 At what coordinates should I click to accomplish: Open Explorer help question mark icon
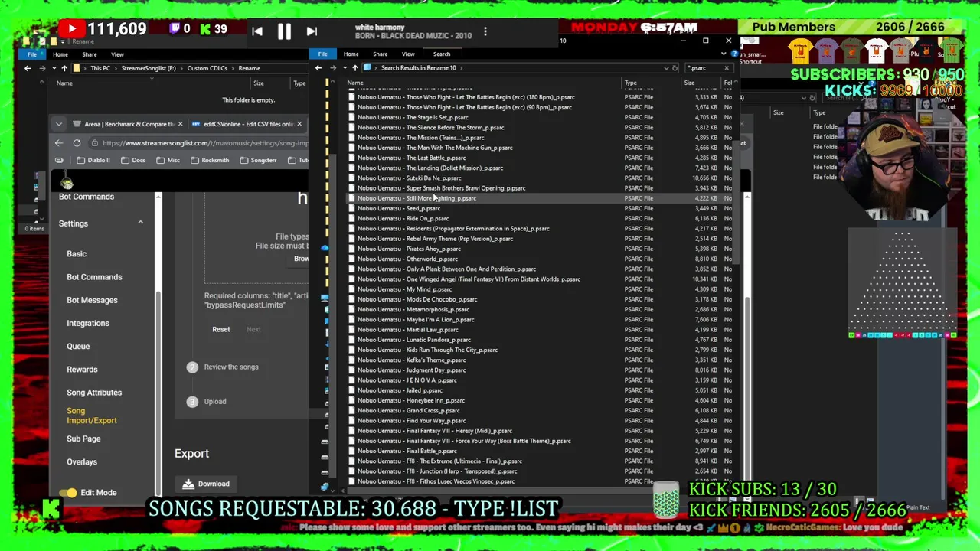click(x=733, y=54)
